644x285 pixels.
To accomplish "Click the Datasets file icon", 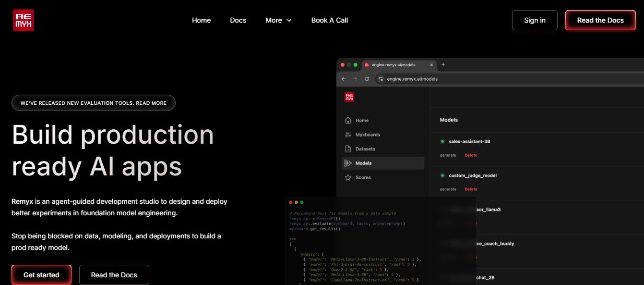I will [348, 149].
